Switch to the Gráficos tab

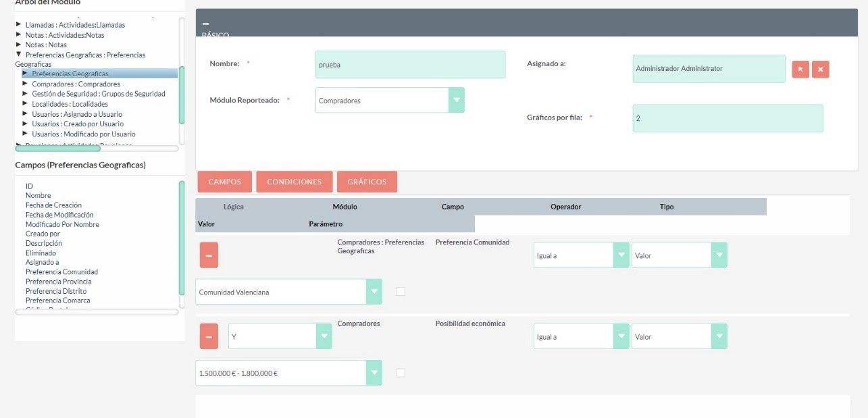(x=367, y=182)
